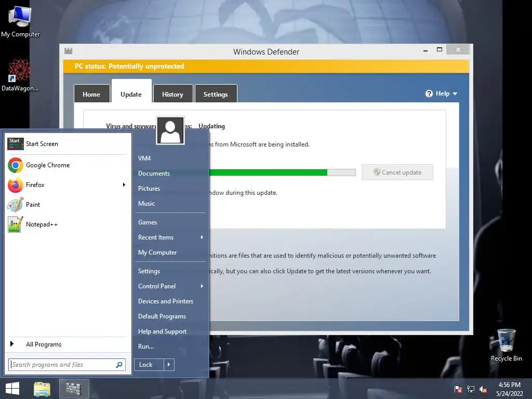
Task: Close the Windows Defender window
Action: pos(458,50)
